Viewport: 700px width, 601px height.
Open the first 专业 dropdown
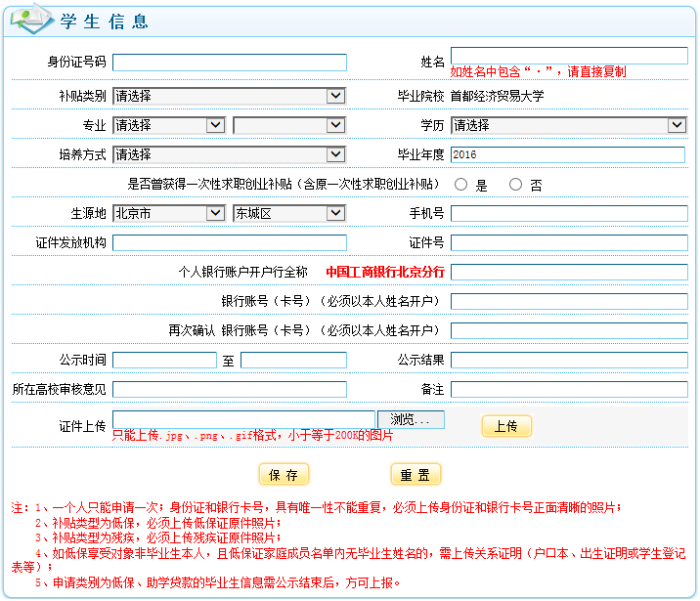tap(168, 125)
